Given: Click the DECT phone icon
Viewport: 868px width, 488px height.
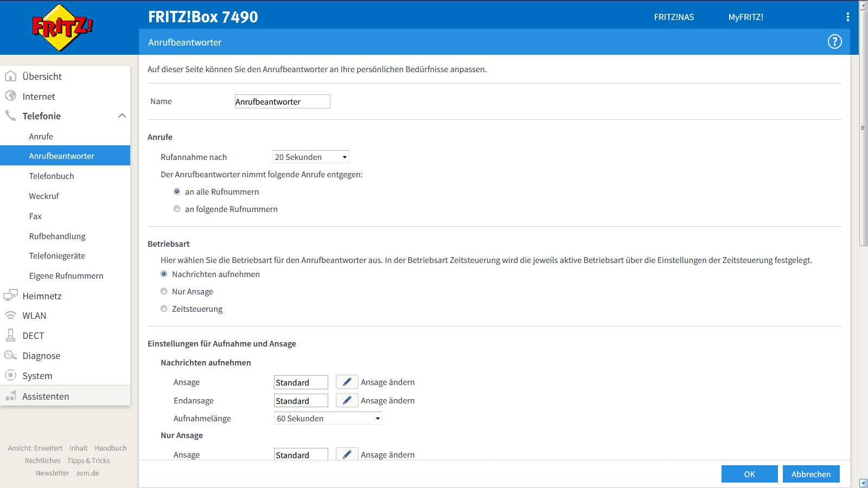Looking at the screenshot, I should (x=10, y=335).
